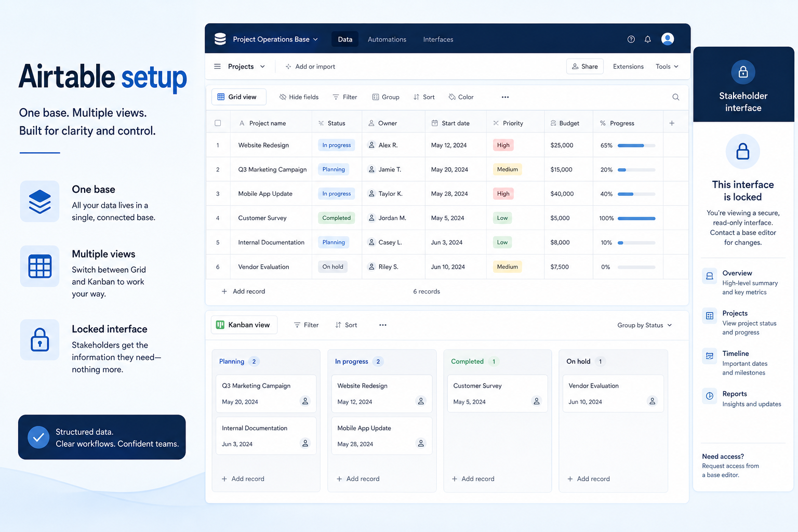The height and width of the screenshot is (532, 798).
Task: Open the user profile avatar
Action: tap(668, 39)
